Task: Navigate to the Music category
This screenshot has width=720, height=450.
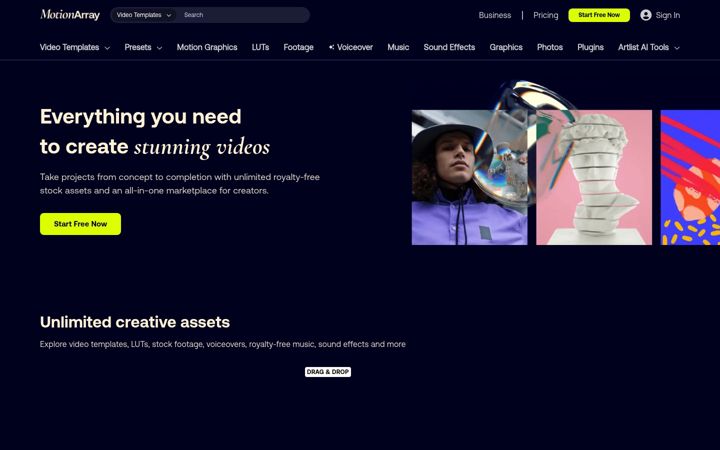Action: coord(398,47)
